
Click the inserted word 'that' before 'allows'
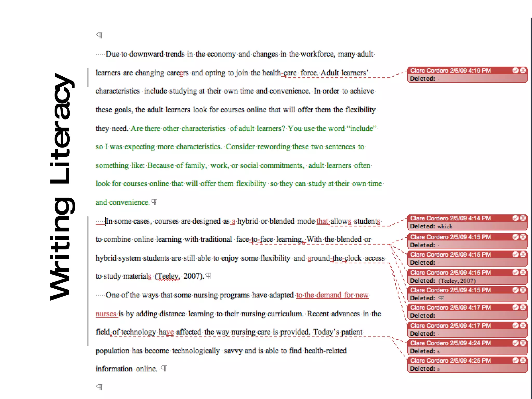pyautogui.click(x=322, y=221)
